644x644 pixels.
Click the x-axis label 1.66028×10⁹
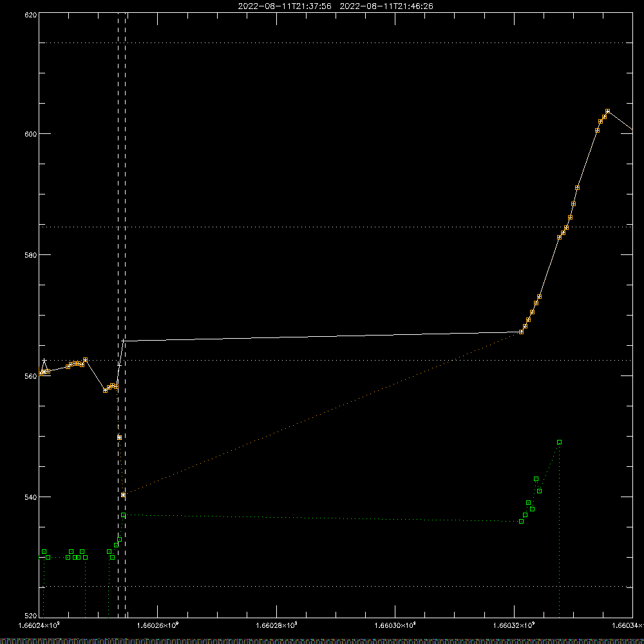276,625
